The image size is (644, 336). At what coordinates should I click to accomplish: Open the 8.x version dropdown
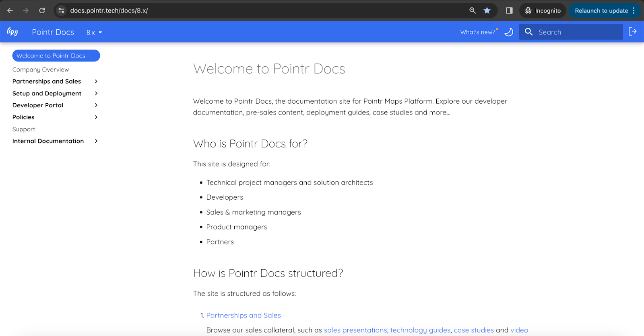94,33
